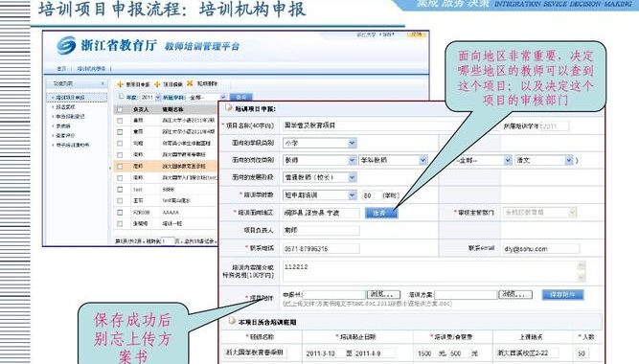Click the second yellow plus icon for project modification
The image size is (639, 364).
click(157, 84)
